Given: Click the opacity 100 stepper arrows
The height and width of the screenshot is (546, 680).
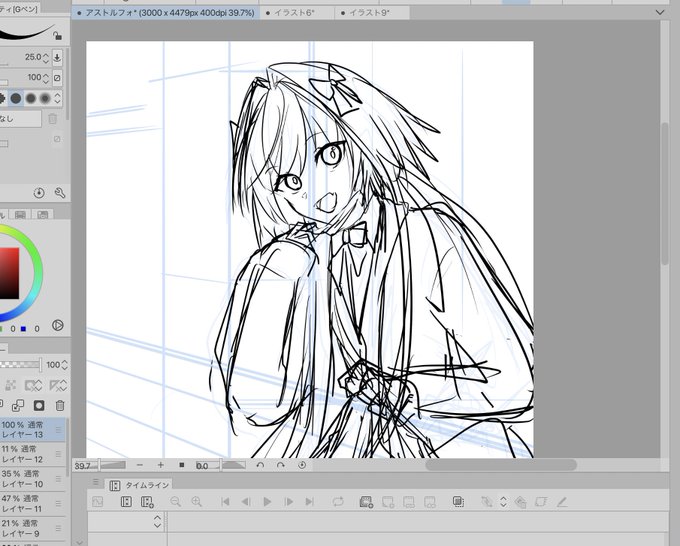Looking at the screenshot, I should tap(46, 78).
